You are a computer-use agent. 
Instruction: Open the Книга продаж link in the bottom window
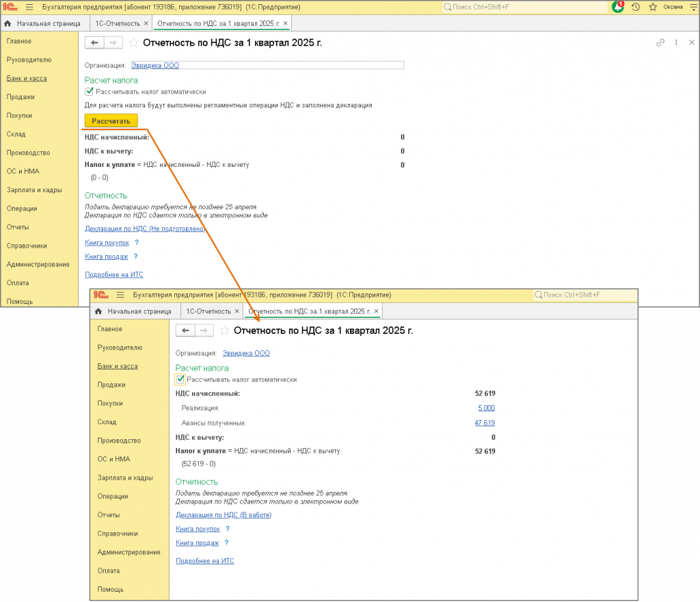(198, 542)
